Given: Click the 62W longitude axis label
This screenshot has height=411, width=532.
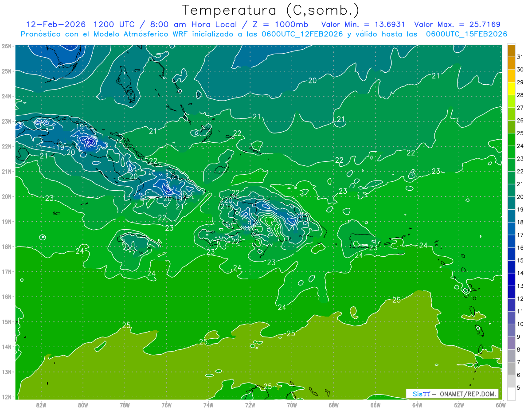Looking at the screenshot, I should [x=459, y=404].
